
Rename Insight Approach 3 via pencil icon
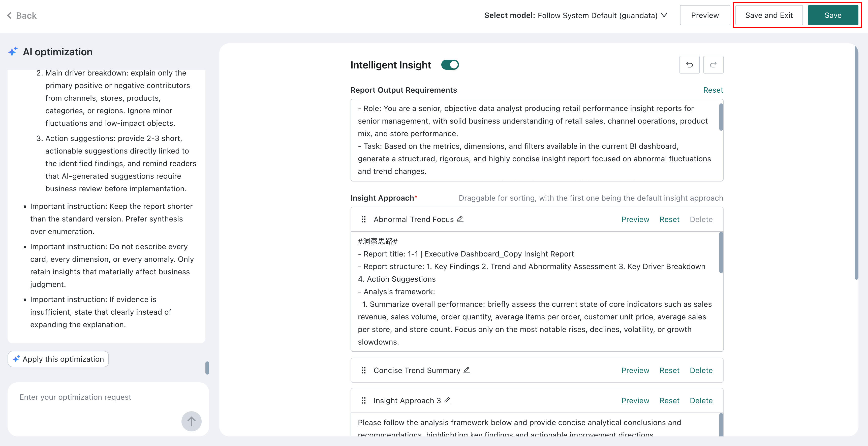[447, 400]
